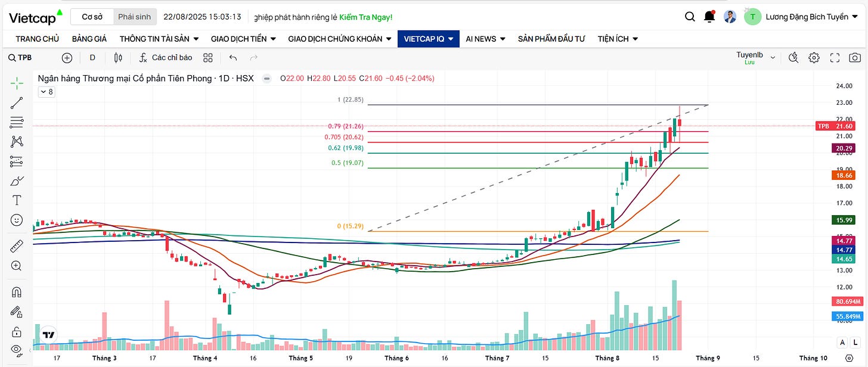Select the 0.5 (19.07) Fibonacci level label

[347, 163]
